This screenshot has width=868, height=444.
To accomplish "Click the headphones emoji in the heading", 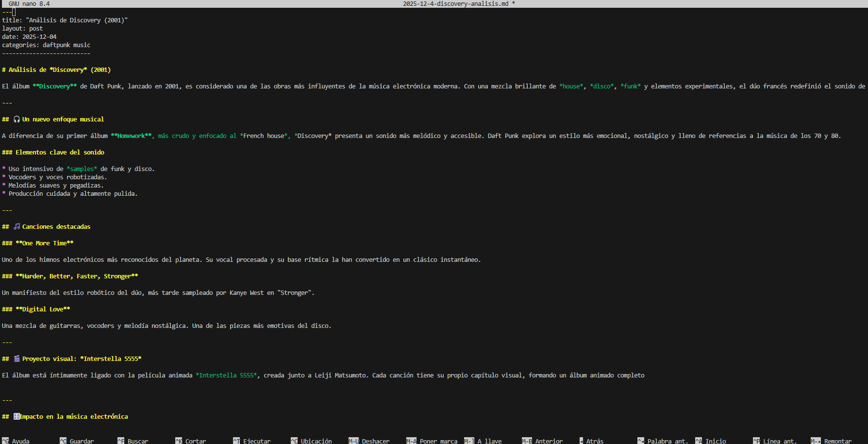I will click(x=17, y=120).
